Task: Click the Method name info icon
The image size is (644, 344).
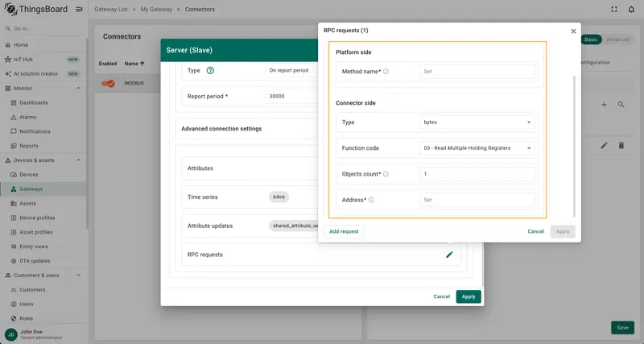Action: (x=386, y=72)
